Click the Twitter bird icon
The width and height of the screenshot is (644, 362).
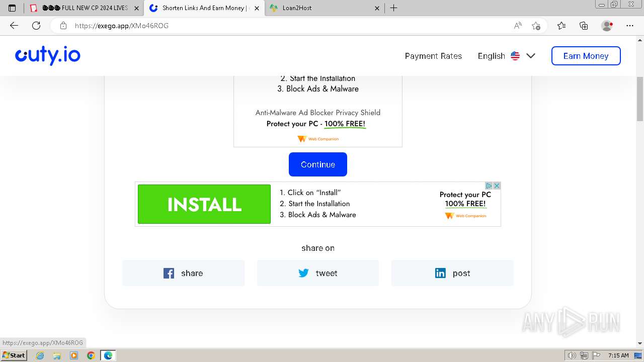[x=303, y=273]
